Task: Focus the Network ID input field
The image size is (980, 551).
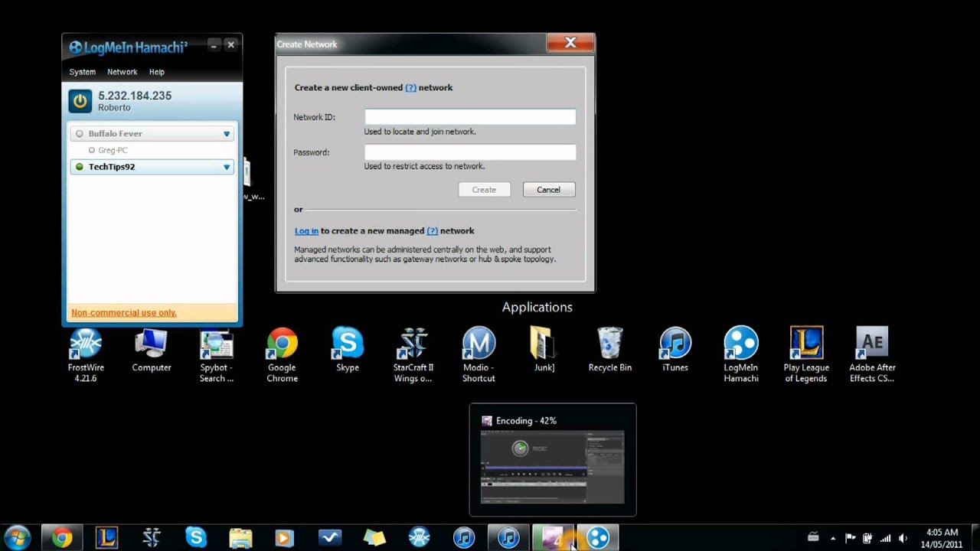Action: point(470,117)
